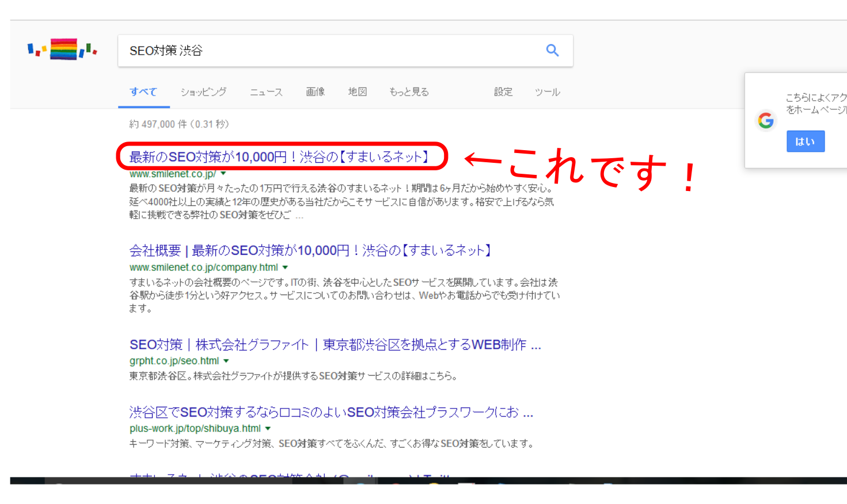Screen dimensions: 847x504
Task: Click the Google G icon in the popup
Action: pyautogui.click(x=765, y=121)
